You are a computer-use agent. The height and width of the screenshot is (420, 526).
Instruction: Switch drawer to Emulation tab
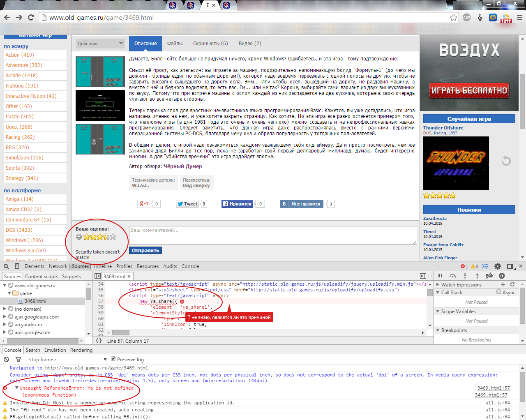point(55,350)
